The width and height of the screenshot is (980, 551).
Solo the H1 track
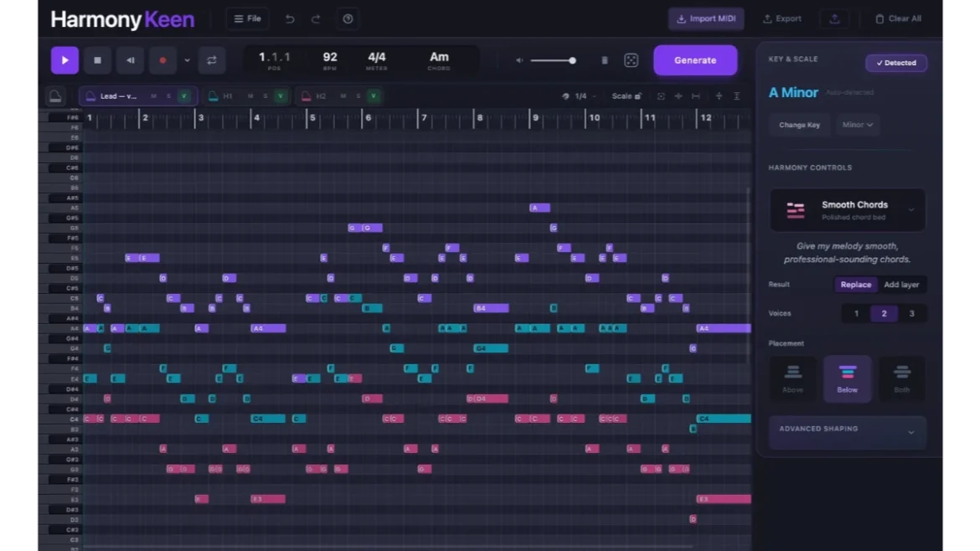266,96
